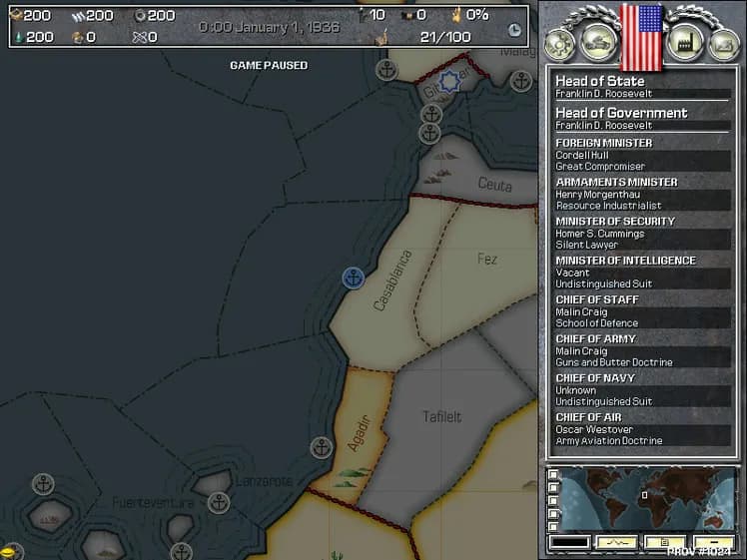Select the Fuerteventura island label
Image resolution: width=747 pixels, height=560 pixels.
point(153,502)
